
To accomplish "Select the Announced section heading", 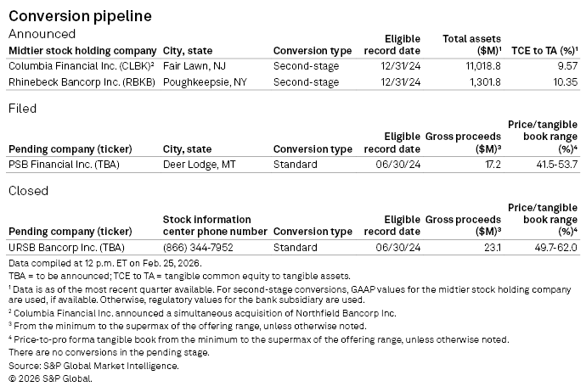I will (x=42, y=34).
